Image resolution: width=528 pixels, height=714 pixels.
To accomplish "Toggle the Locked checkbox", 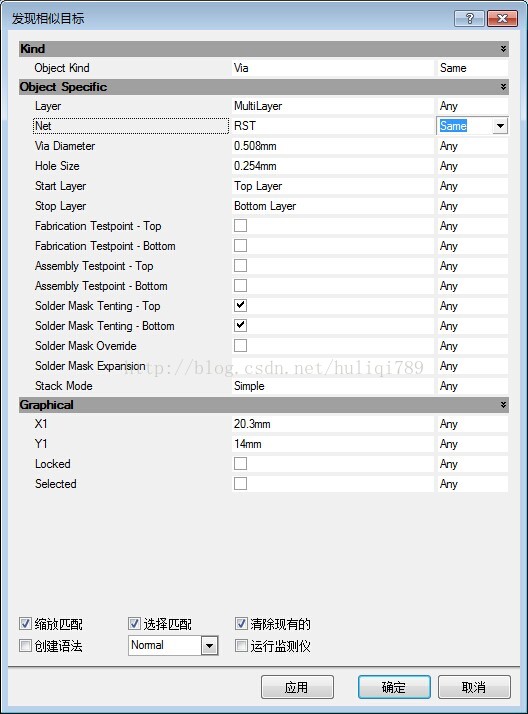I will [240, 464].
